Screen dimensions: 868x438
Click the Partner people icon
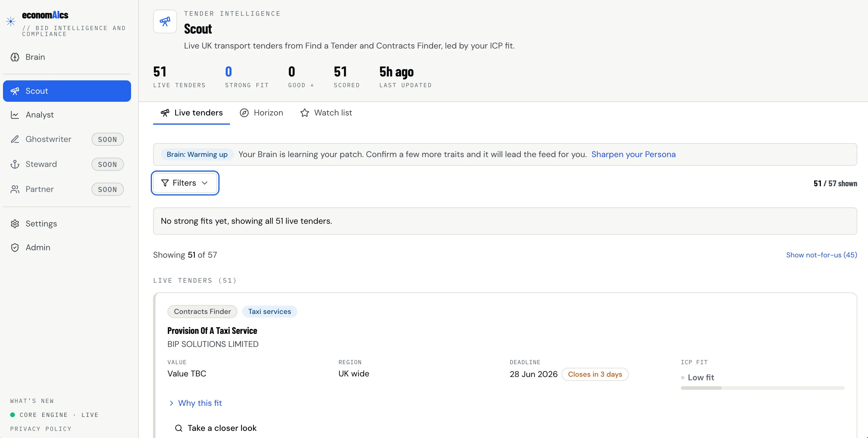tap(15, 189)
